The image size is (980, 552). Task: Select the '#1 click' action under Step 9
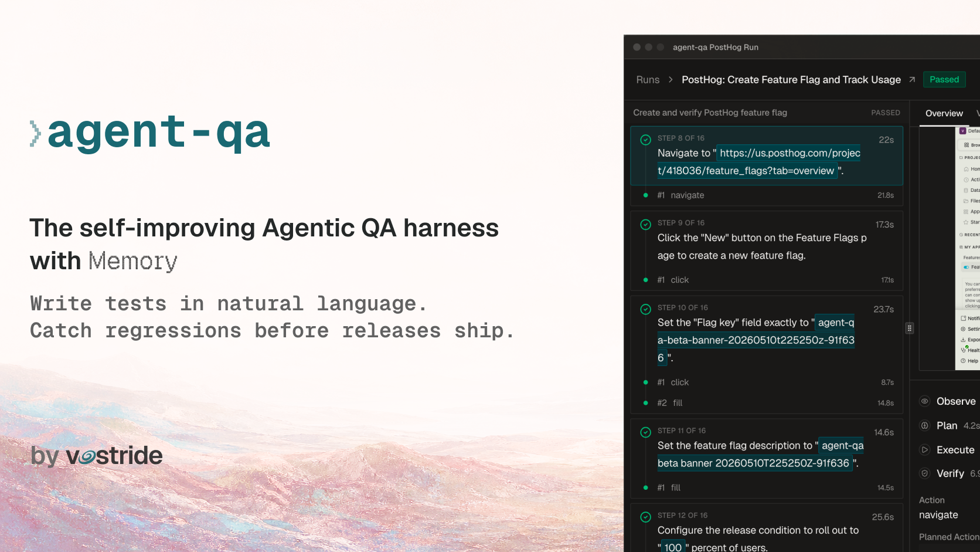(x=767, y=280)
